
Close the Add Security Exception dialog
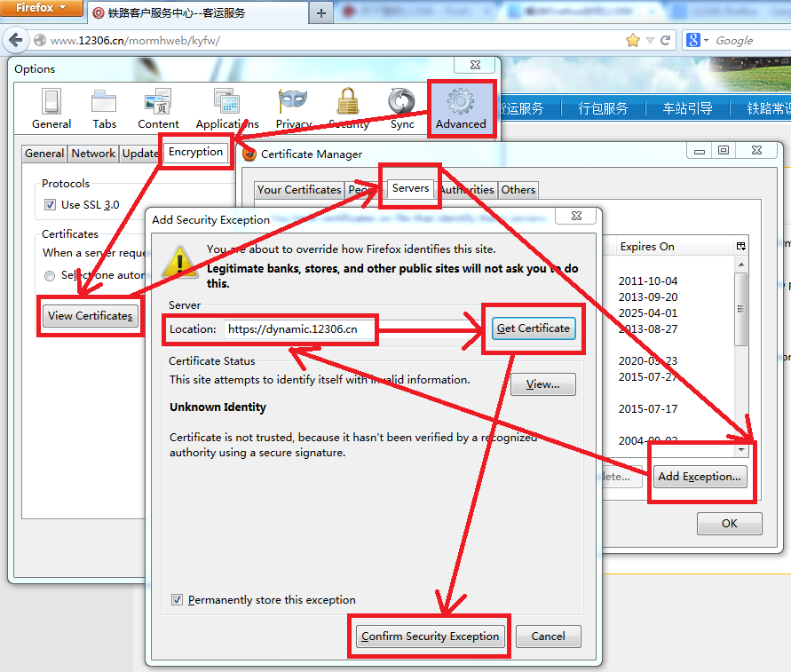pos(576,216)
